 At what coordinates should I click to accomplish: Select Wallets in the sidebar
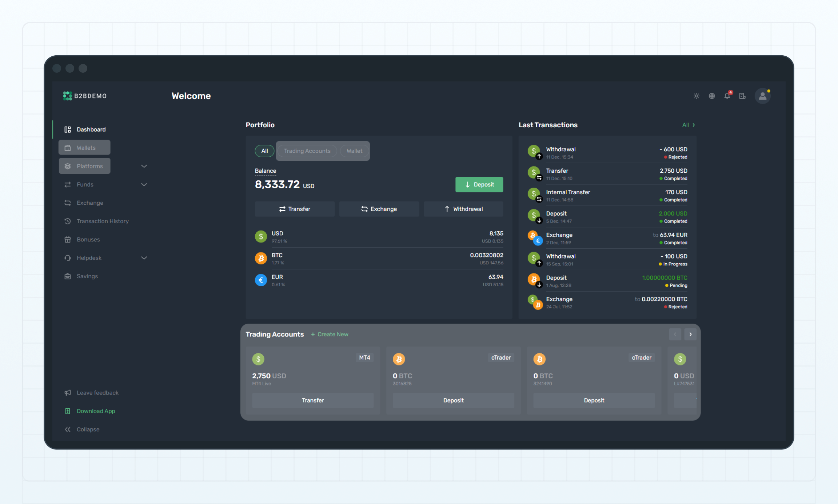click(x=86, y=147)
